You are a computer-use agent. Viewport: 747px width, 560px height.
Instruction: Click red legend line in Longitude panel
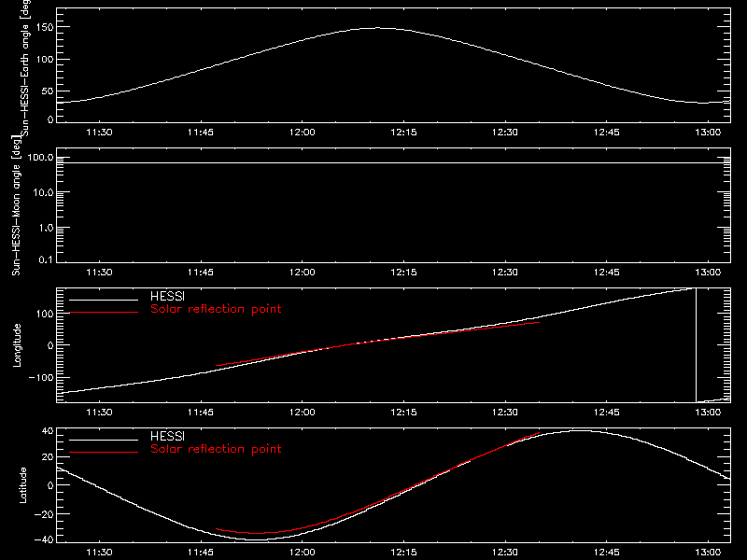coord(104,313)
